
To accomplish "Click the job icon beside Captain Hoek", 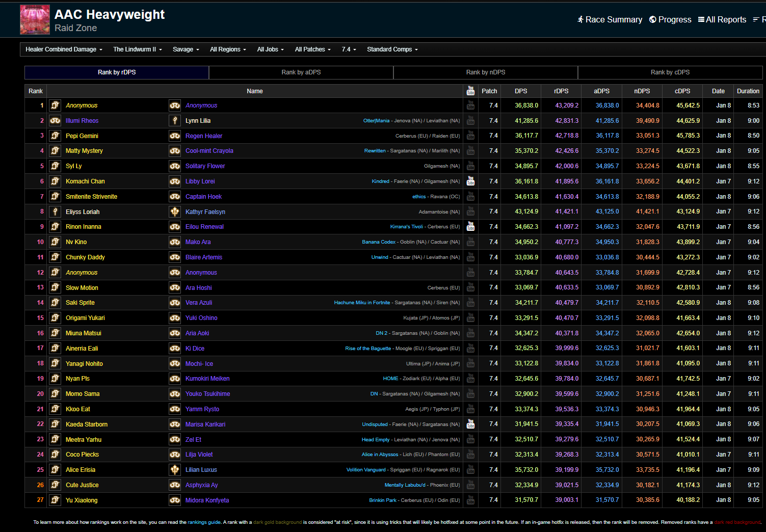I will tap(175, 196).
